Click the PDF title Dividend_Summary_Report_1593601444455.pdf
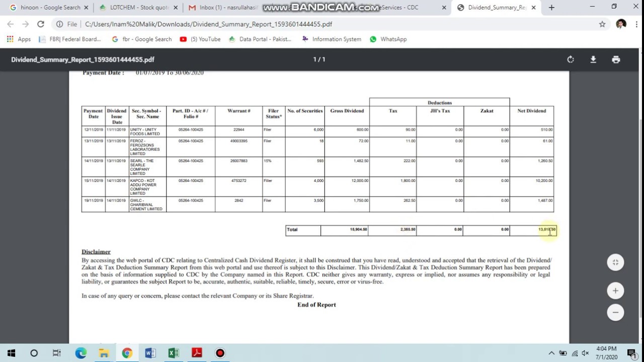Screen dimensions: 644x362 83,59
